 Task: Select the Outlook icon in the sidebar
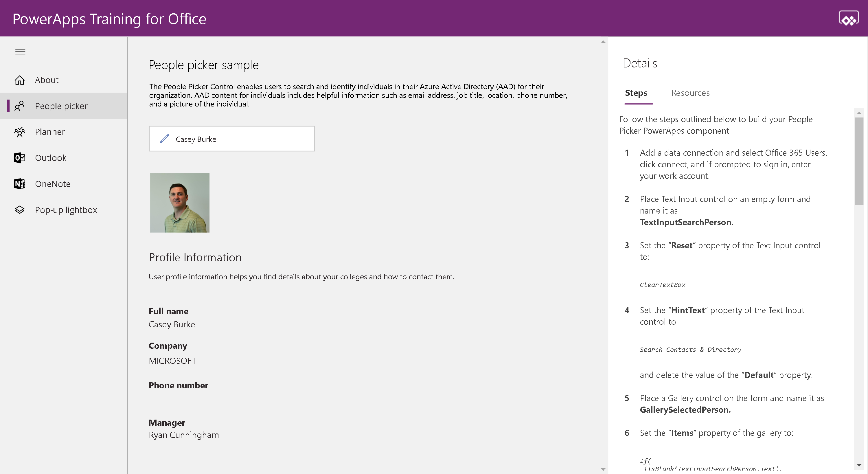tap(20, 158)
